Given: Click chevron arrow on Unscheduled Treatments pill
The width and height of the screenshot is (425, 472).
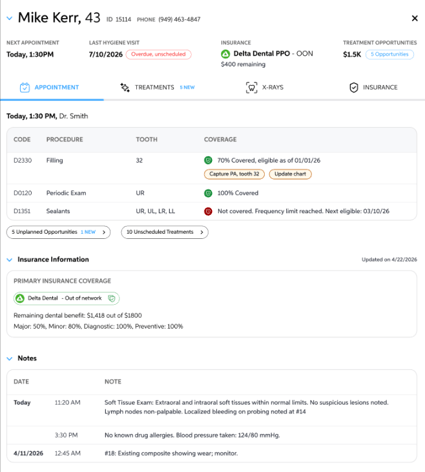Looking at the screenshot, I should click(202, 232).
